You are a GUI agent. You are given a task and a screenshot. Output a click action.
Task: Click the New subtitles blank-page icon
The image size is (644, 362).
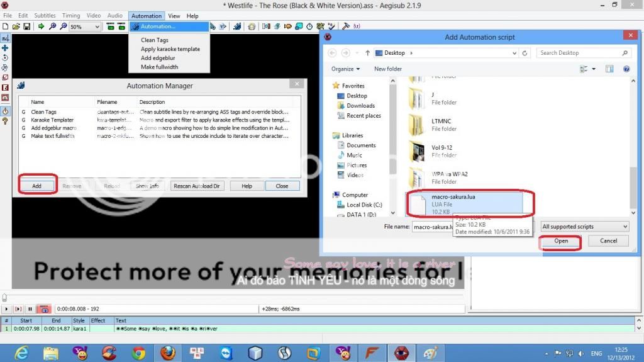pos(5,27)
